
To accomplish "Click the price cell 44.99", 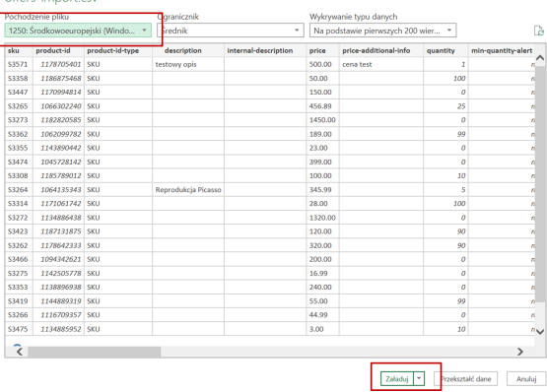I will (x=322, y=315).
